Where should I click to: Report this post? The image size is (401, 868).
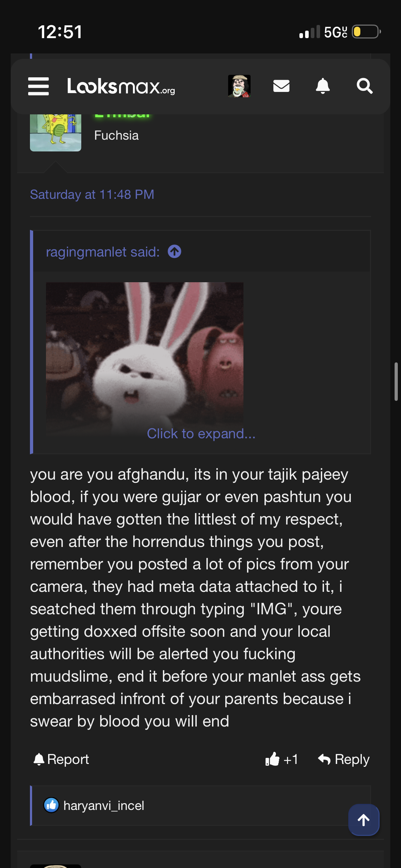click(61, 759)
